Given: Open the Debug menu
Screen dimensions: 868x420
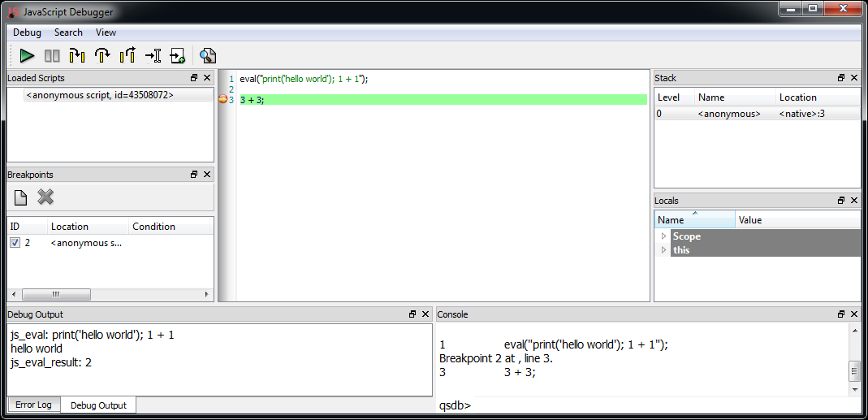Looking at the screenshot, I should (27, 32).
